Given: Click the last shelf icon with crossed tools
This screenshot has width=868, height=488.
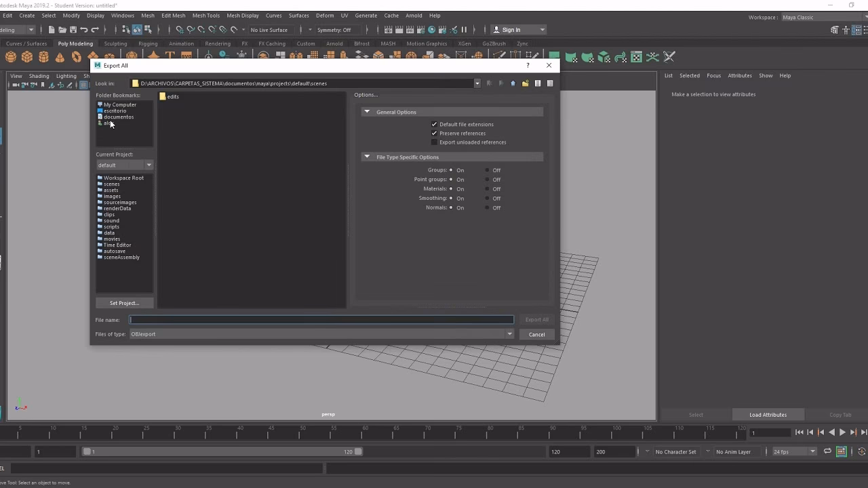Looking at the screenshot, I should point(669,57).
